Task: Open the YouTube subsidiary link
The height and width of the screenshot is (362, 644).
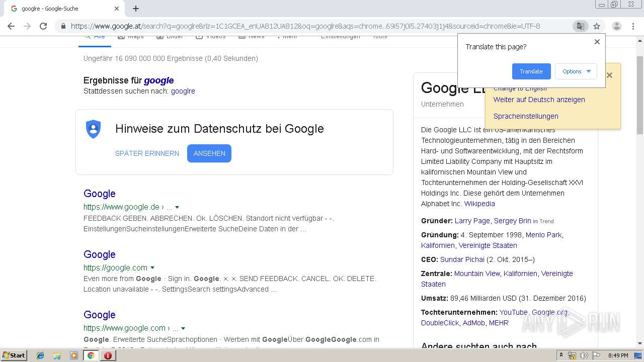Action: click(x=514, y=312)
